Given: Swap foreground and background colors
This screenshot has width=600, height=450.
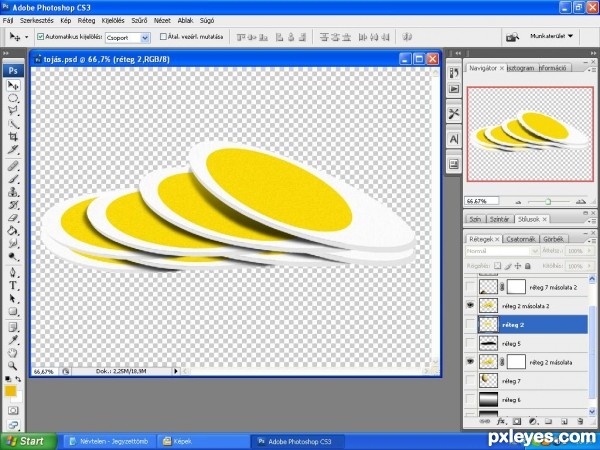Looking at the screenshot, I should click(x=18, y=379).
